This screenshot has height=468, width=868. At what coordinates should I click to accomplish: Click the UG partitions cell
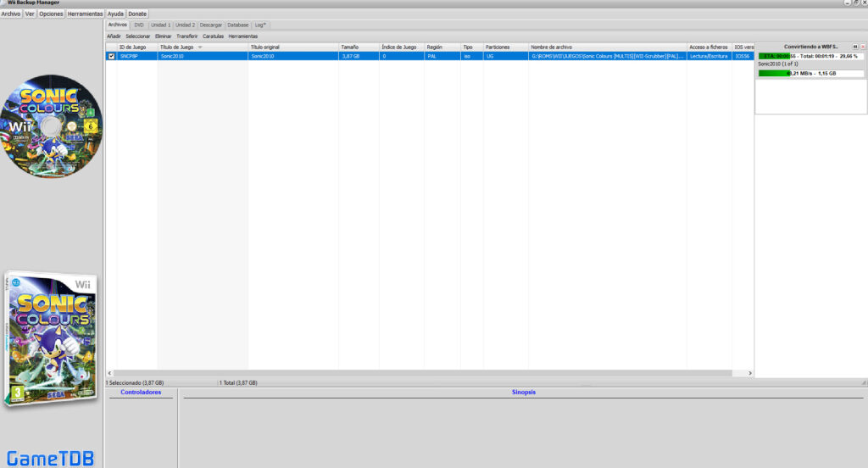506,56
